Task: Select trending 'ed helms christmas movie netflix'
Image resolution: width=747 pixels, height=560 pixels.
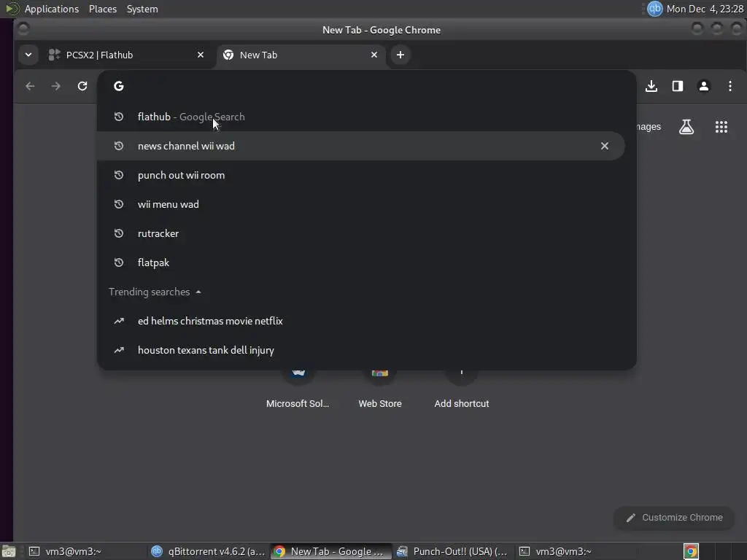Action: (x=360, y=321)
